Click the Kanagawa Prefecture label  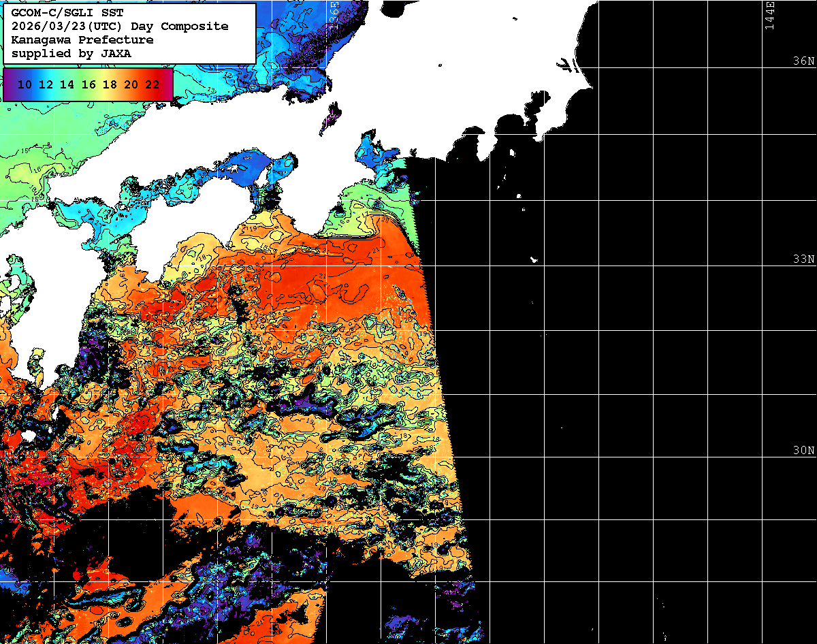click(x=82, y=40)
